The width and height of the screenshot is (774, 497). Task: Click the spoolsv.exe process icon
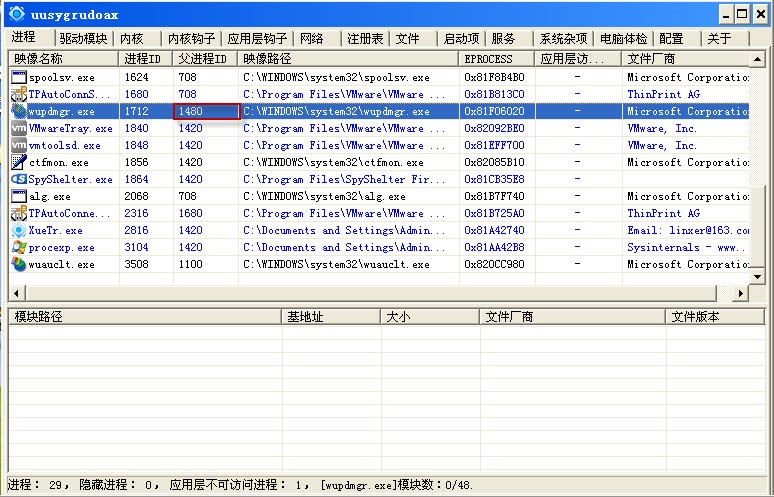(19, 77)
